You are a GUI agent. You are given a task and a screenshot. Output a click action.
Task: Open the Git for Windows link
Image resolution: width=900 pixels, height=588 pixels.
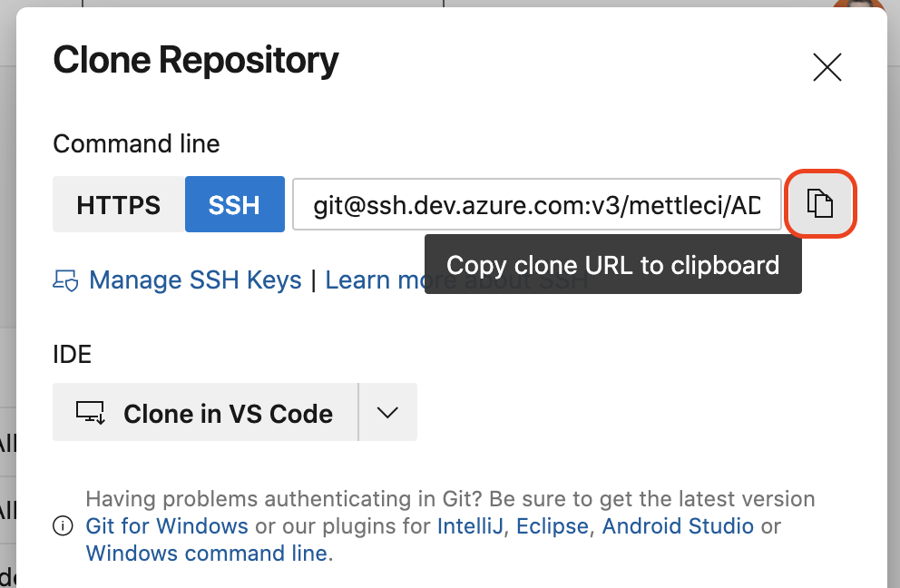pyautogui.click(x=167, y=526)
